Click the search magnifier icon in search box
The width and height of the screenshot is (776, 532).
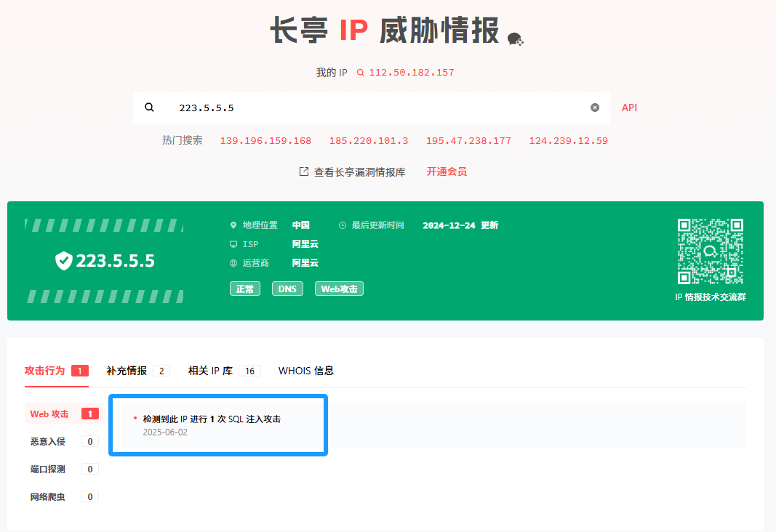(x=149, y=108)
